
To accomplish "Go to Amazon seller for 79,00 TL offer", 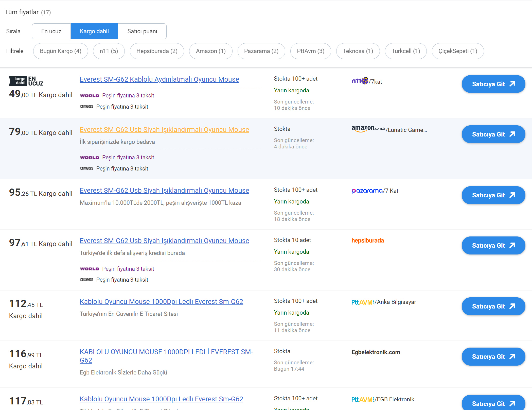I will (x=493, y=134).
